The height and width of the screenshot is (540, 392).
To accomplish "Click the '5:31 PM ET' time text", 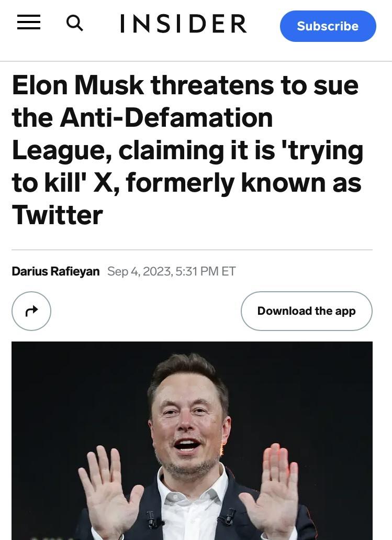I will 206,271.
